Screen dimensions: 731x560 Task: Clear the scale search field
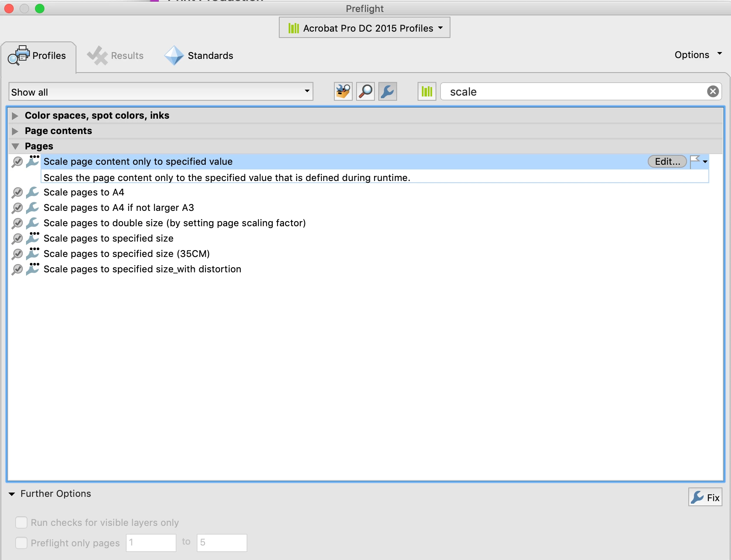tap(713, 91)
